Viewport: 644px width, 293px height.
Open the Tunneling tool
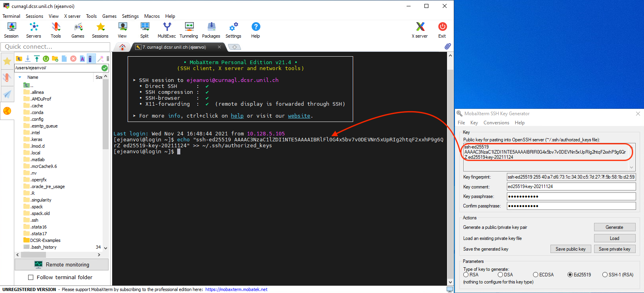tap(189, 30)
